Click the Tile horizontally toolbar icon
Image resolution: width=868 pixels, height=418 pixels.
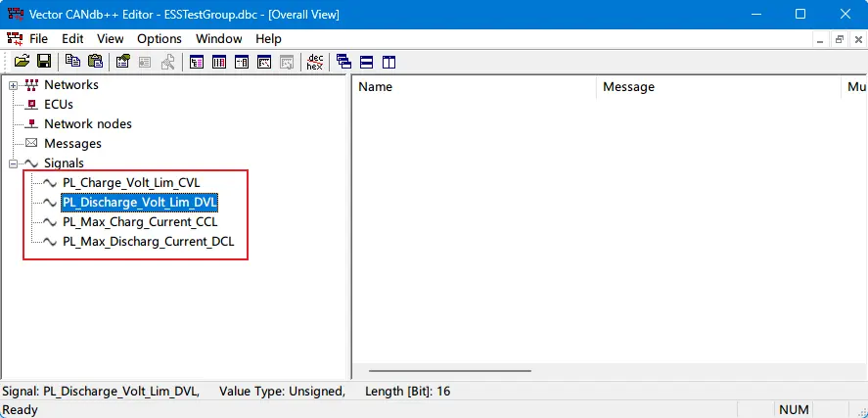pos(366,62)
